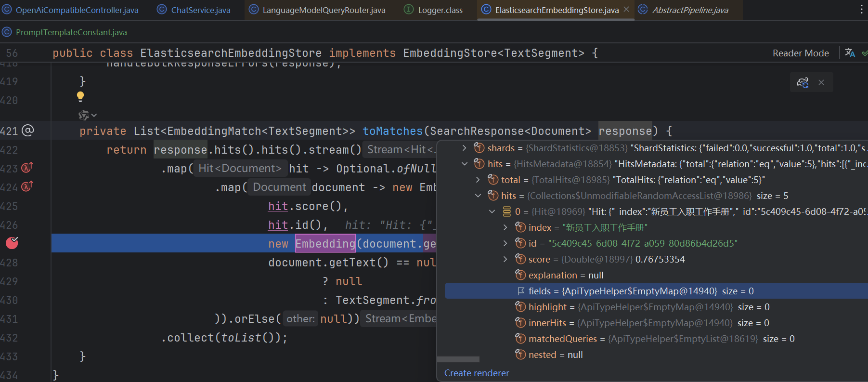
Task: Click the intention light bulb icon
Action: coord(80,96)
